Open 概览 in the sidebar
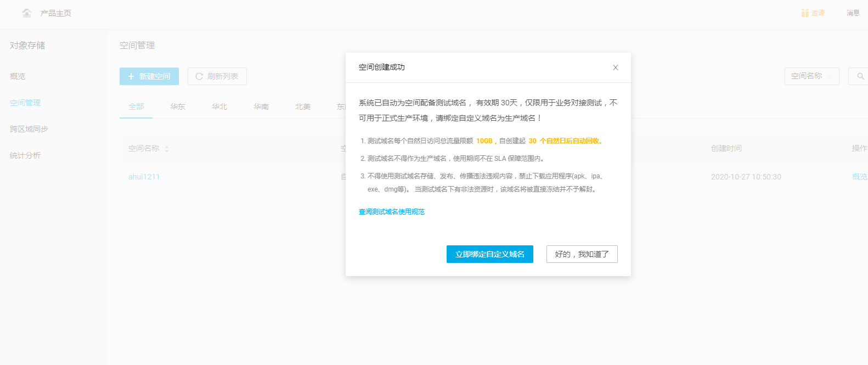Image resolution: width=868 pixels, height=365 pixels. [x=18, y=76]
